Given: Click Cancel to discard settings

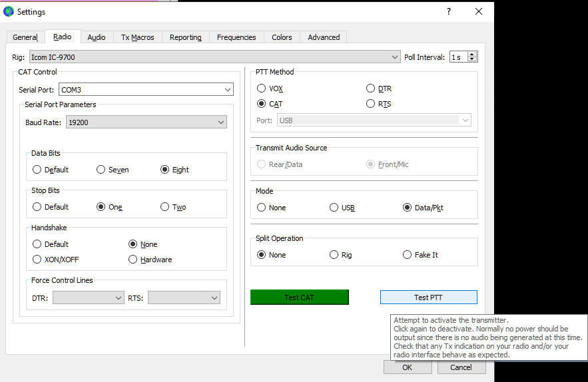Looking at the screenshot, I should pyautogui.click(x=461, y=367).
